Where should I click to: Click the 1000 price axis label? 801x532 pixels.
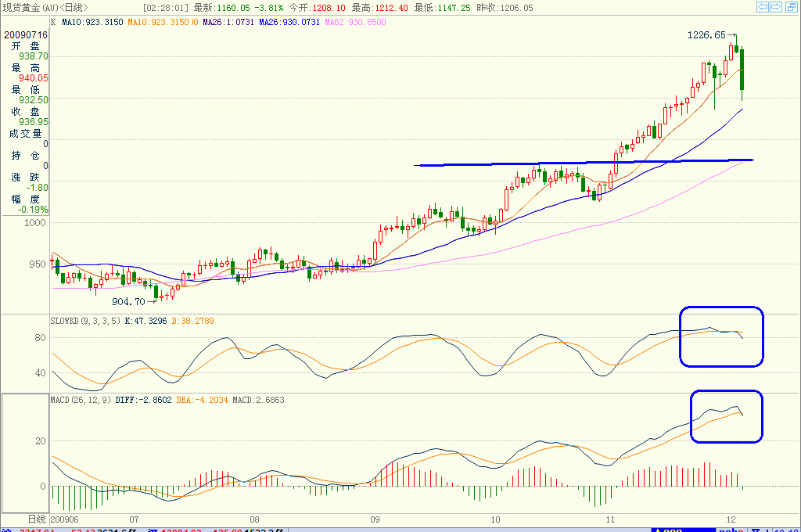click(x=34, y=222)
